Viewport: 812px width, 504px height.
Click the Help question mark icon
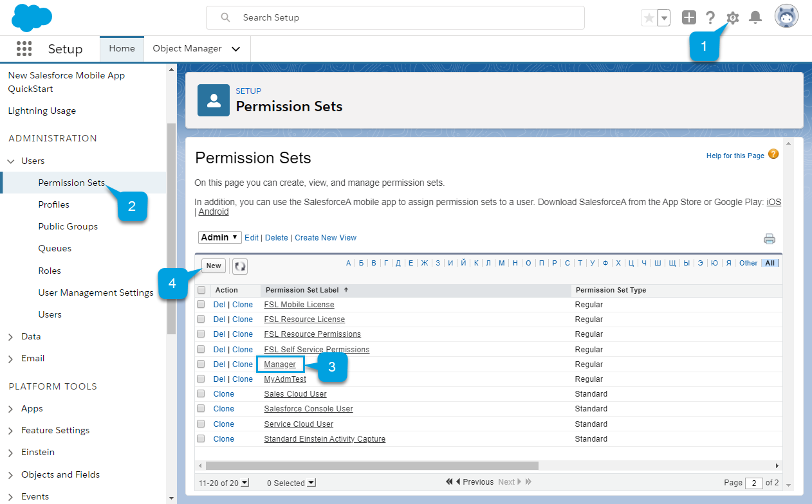coord(710,18)
